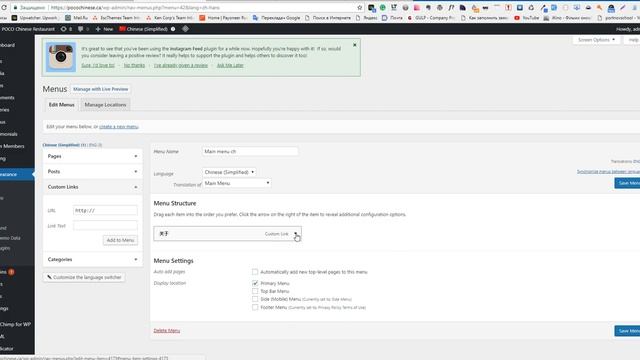The width and height of the screenshot is (640, 360).
Task: Open the Home Payoneer bookmark
Action: click(x=223, y=18)
